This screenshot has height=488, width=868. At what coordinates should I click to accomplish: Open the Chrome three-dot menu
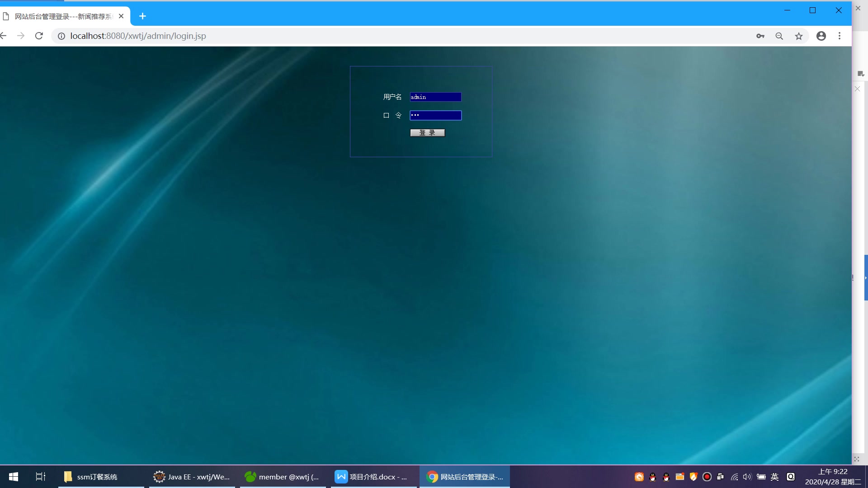(x=840, y=36)
